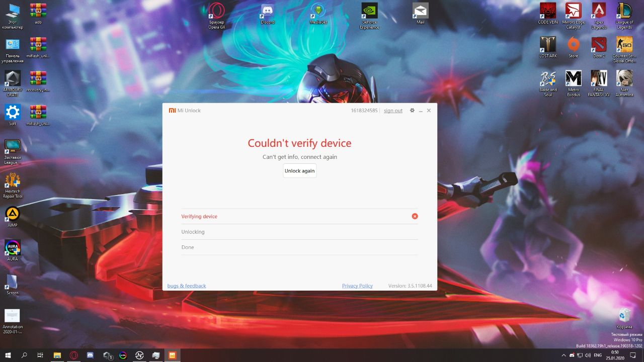Select the Soft folder icon
The image size is (644, 362).
point(13,115)
